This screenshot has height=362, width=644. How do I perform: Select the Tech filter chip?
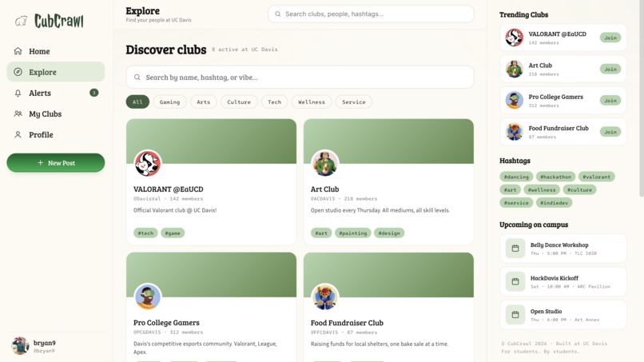pos(275,102)
